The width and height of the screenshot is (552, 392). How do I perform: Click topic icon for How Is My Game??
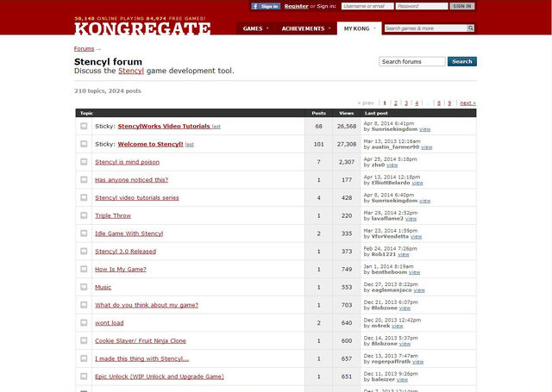[x=84, y=269]
